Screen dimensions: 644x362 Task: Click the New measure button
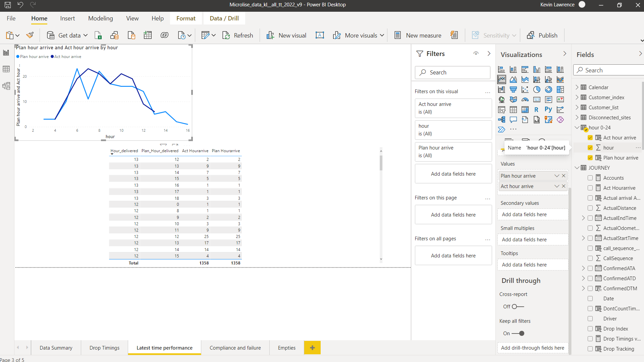click(418, 35)
